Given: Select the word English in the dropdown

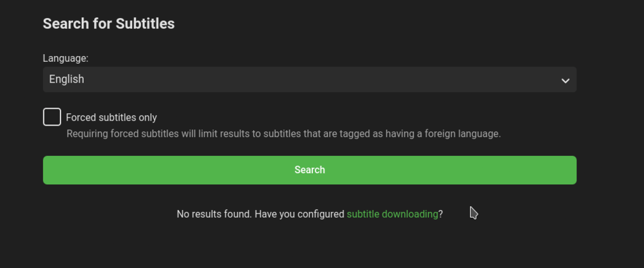Looking at the screenshot, I should point(67,79).
